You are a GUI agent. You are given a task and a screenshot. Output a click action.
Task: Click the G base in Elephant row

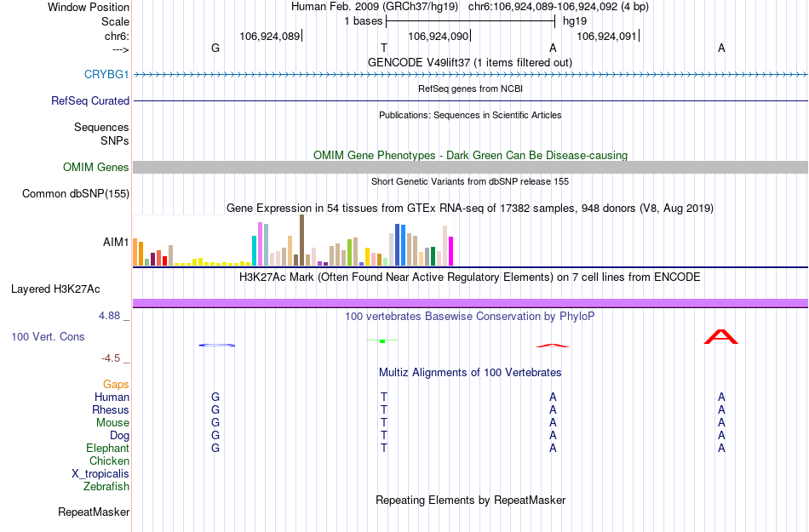[215, 448]
